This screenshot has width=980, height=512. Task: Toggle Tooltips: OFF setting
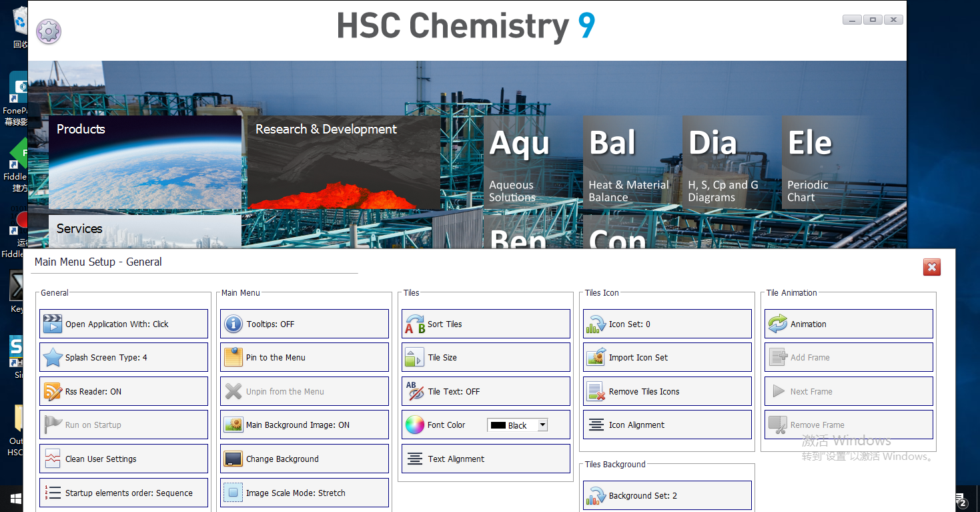[304, 324]
